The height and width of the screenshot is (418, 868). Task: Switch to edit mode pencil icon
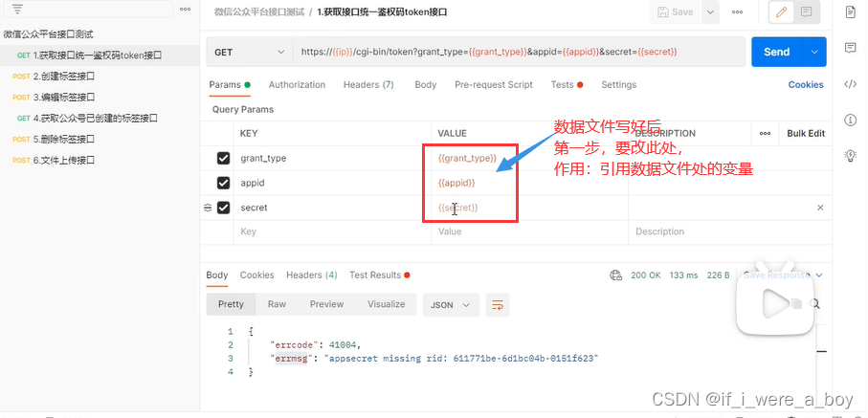tap(781, 12)
